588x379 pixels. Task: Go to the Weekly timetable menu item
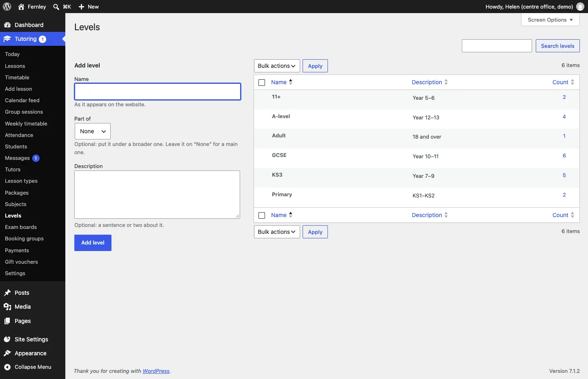click(26, 123)
